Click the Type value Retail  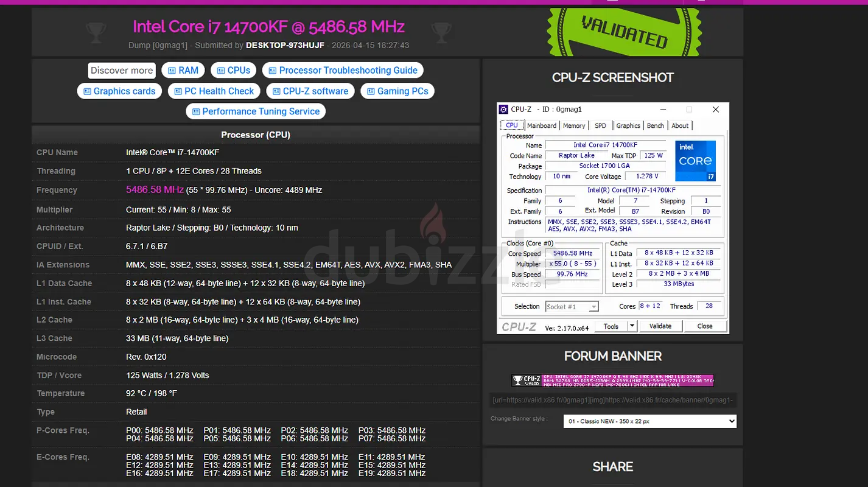click(x=136, y=412)
